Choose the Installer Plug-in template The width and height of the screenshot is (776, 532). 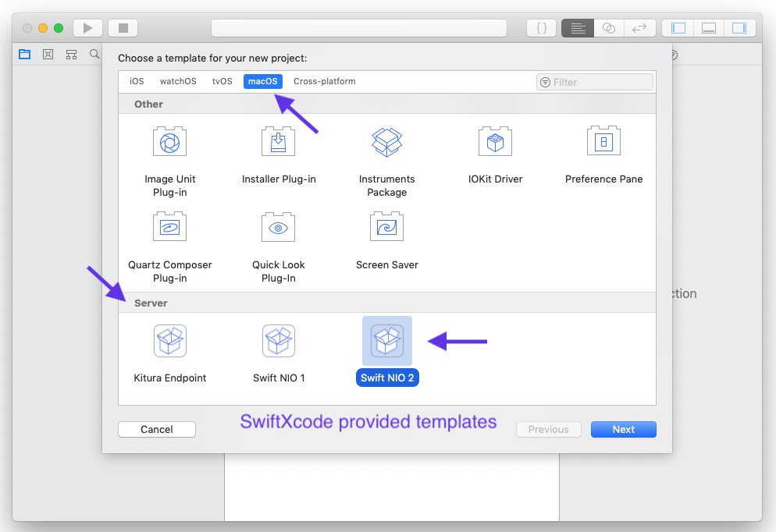point(279,156)
